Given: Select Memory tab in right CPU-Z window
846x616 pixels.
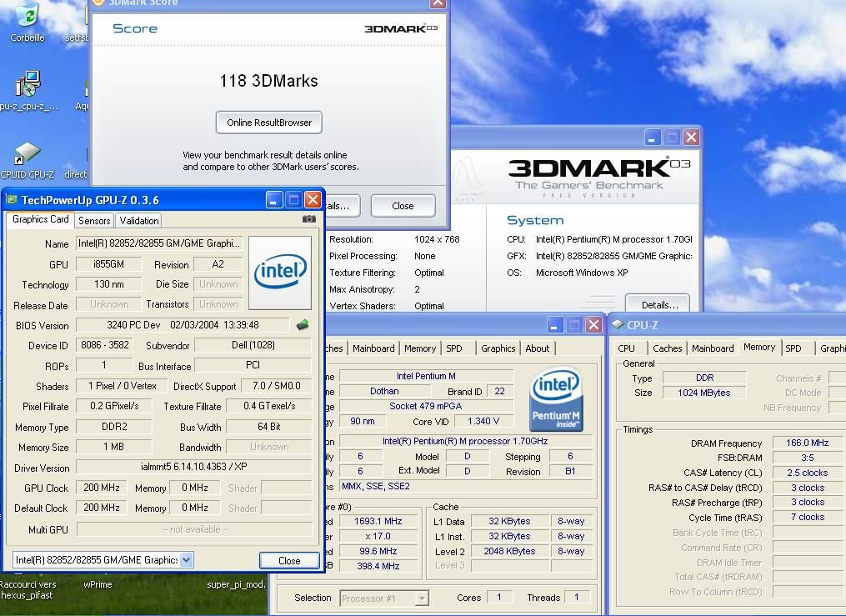Looking at the screenshot, I should 759,348.
